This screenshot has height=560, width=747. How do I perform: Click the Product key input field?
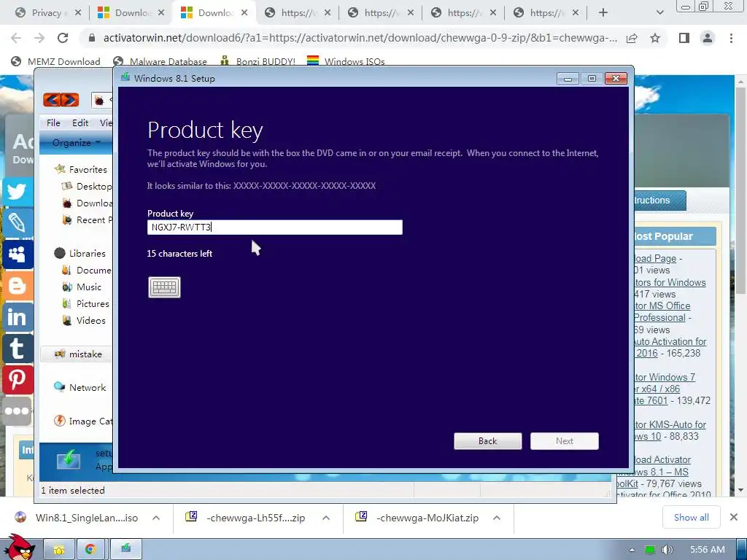point(274,227)
